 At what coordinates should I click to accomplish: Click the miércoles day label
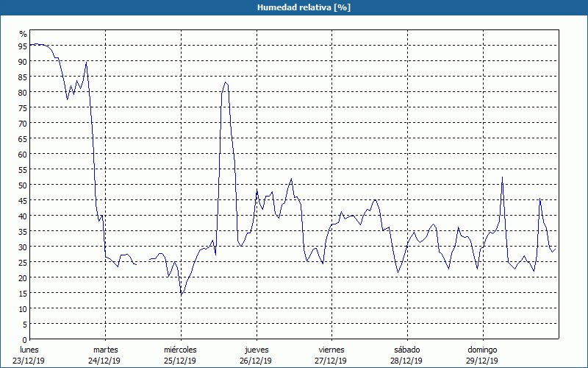point(180,350)
